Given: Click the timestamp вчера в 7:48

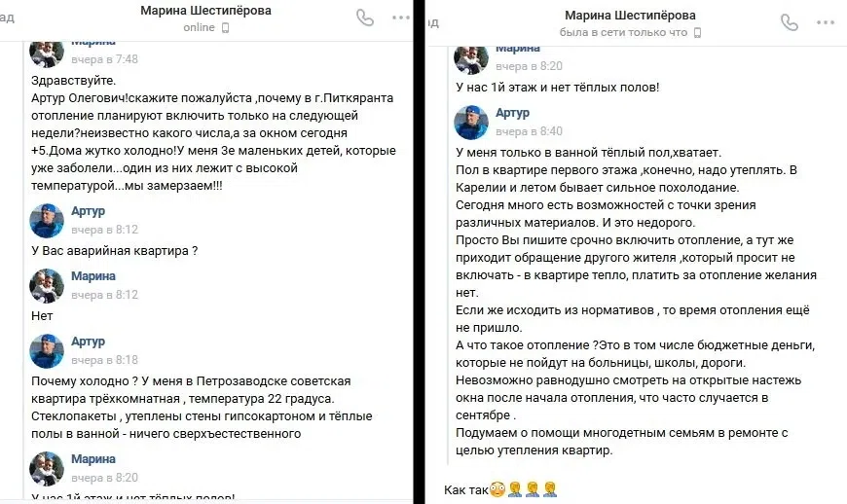Looking at the screenshot, I should [x=105, y=59].
